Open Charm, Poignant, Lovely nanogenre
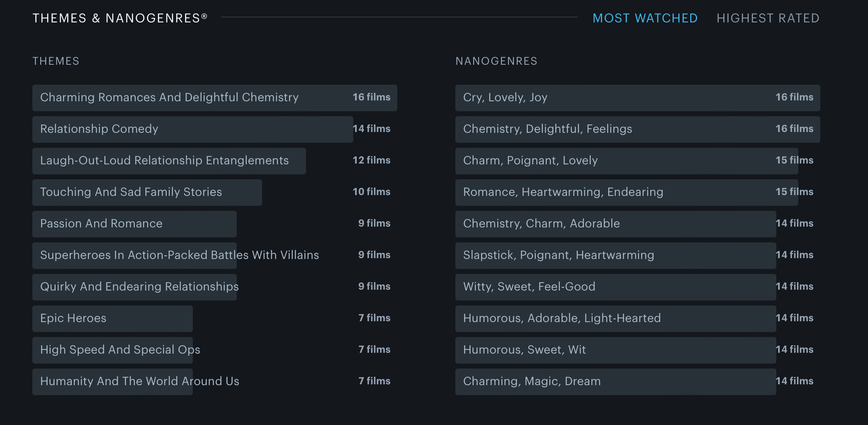The width and height of the screenshot is (868, 425). tap(530, 161)
